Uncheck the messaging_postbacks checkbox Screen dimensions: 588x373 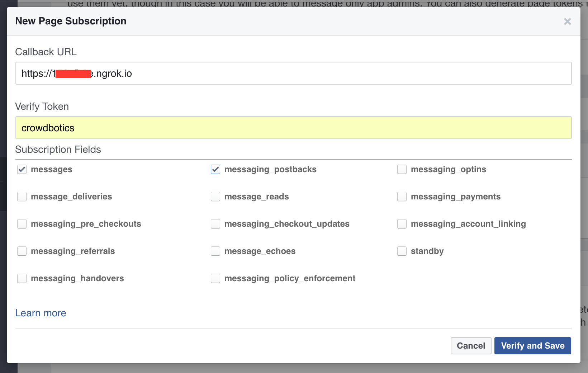215,169
